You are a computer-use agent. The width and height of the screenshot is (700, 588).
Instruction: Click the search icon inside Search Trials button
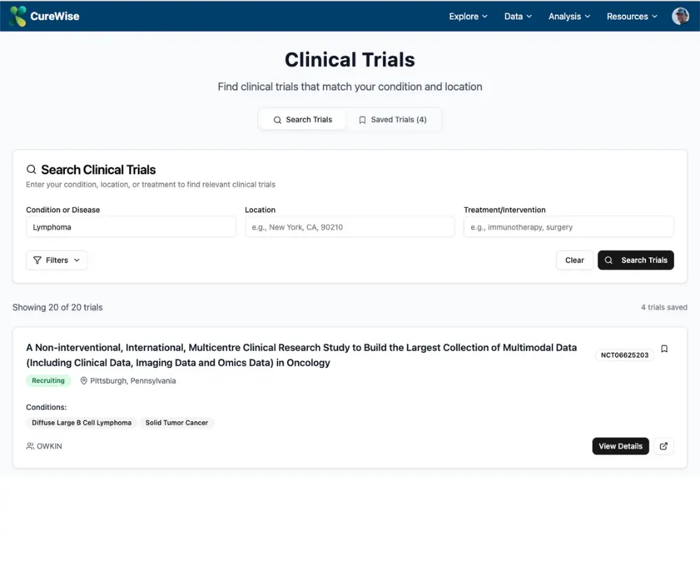[x=609, y=260]
